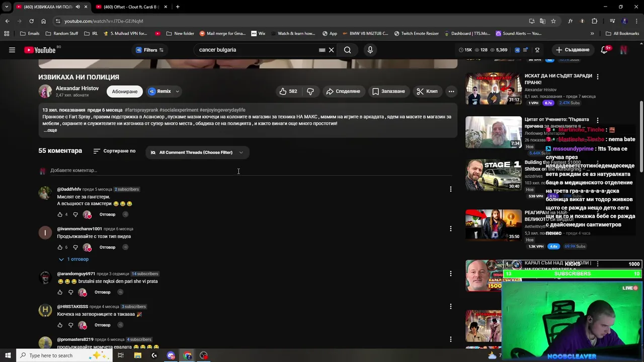Open the vidIQ list icon in header

526,50
